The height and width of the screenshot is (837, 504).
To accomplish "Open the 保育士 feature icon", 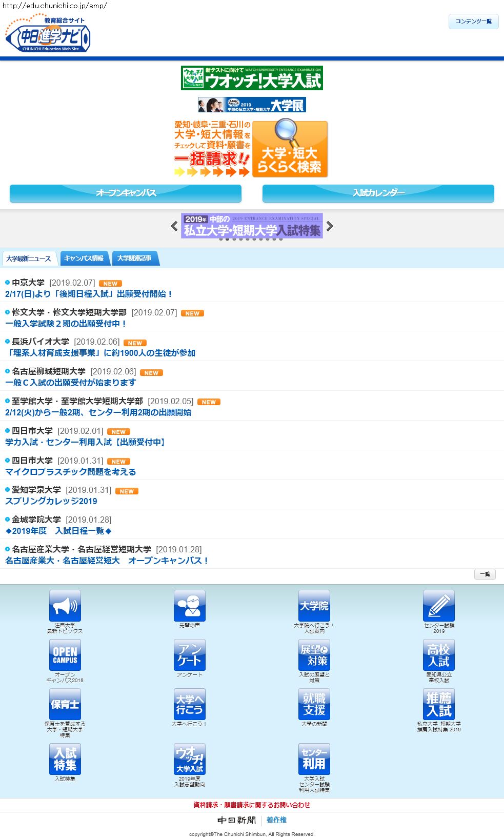I will click(65, 704).
